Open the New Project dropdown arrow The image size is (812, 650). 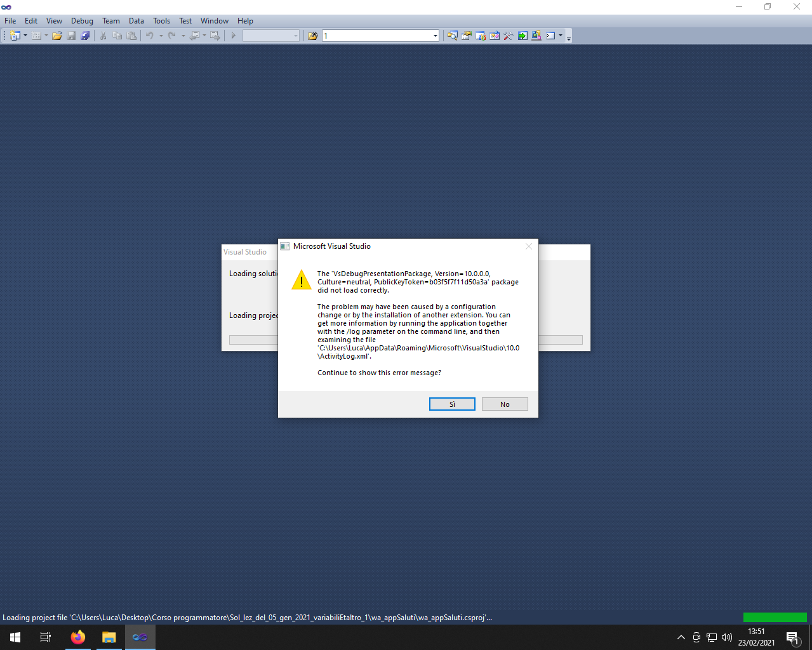pos(25,36)
